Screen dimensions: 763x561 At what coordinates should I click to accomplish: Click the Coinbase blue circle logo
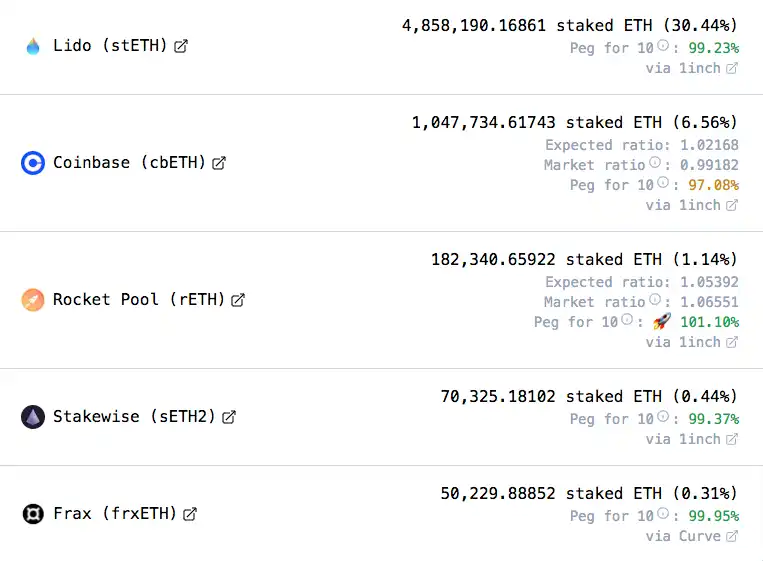point(33,163)
